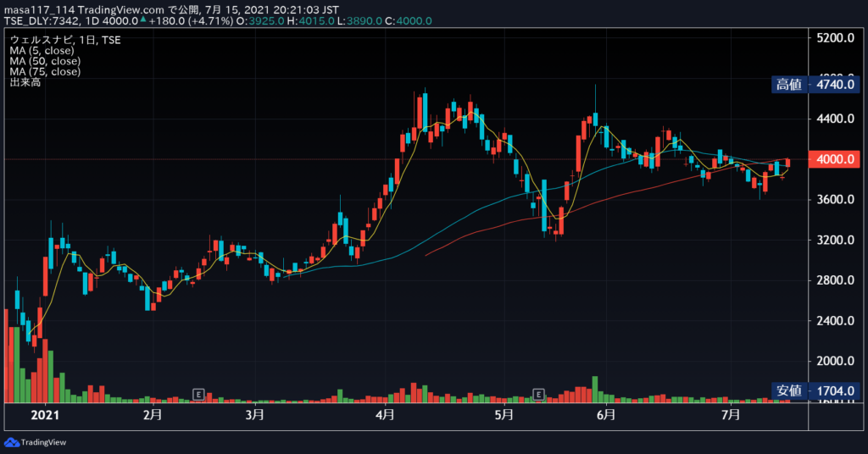Click the 2000.0 price axis label
The image size is (868, 454).
coord(835,361)
